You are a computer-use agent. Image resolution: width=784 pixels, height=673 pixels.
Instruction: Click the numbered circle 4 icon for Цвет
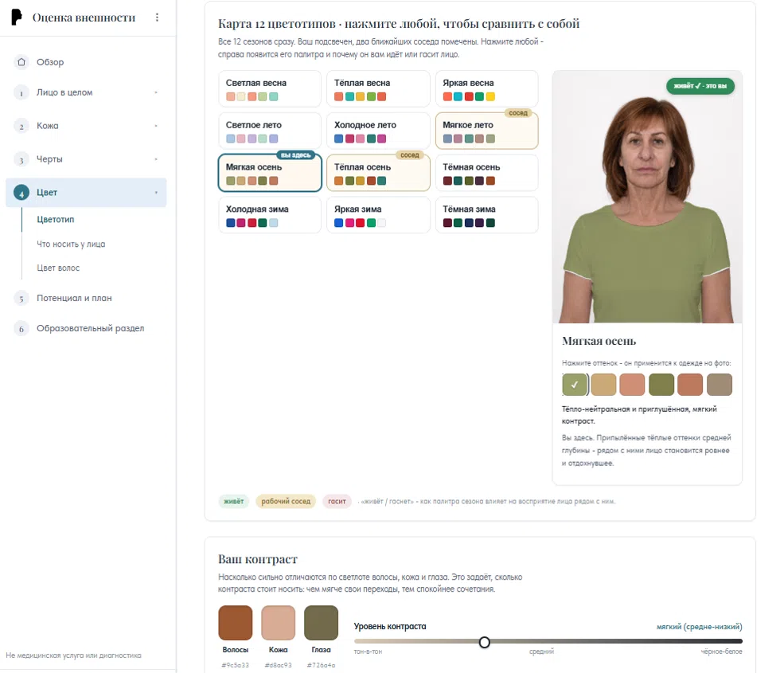(x=21, y=192)
